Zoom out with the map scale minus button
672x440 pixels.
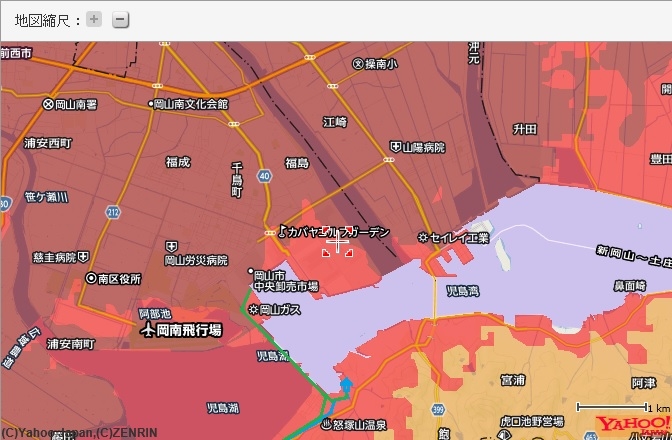[x=120, y=20]
